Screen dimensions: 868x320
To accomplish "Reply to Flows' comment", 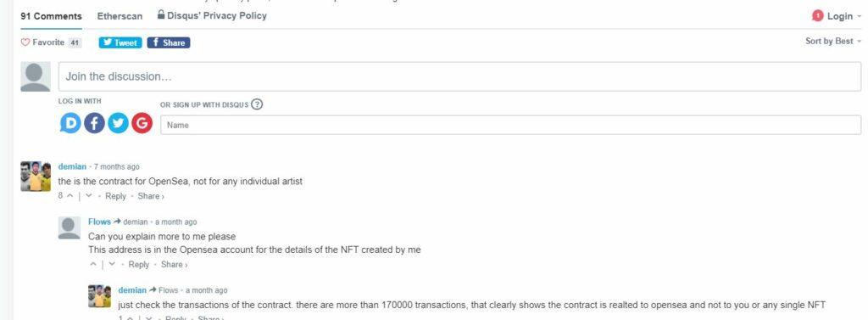I will 138,265.
